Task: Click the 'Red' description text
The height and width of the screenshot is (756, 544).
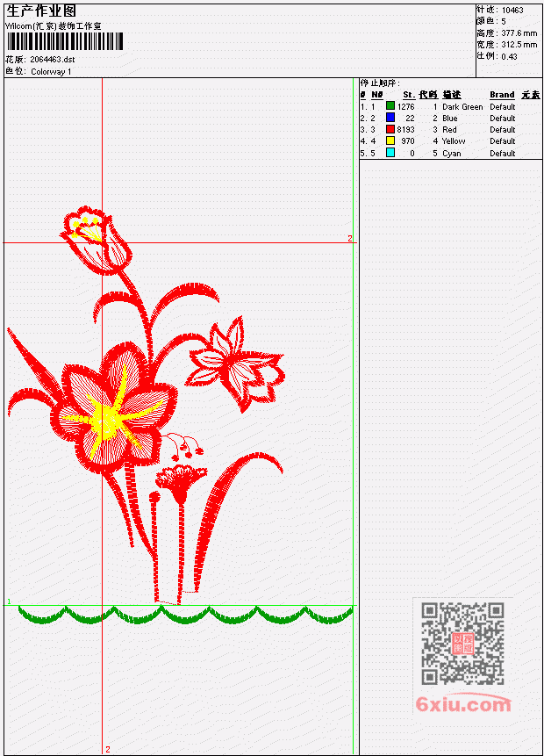Action: tap(449, 130)
